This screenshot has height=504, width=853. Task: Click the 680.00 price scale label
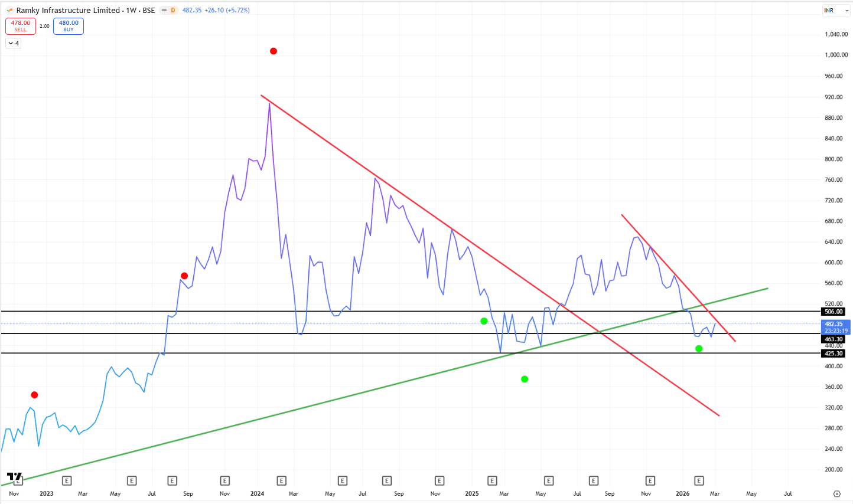coord(834,221)
